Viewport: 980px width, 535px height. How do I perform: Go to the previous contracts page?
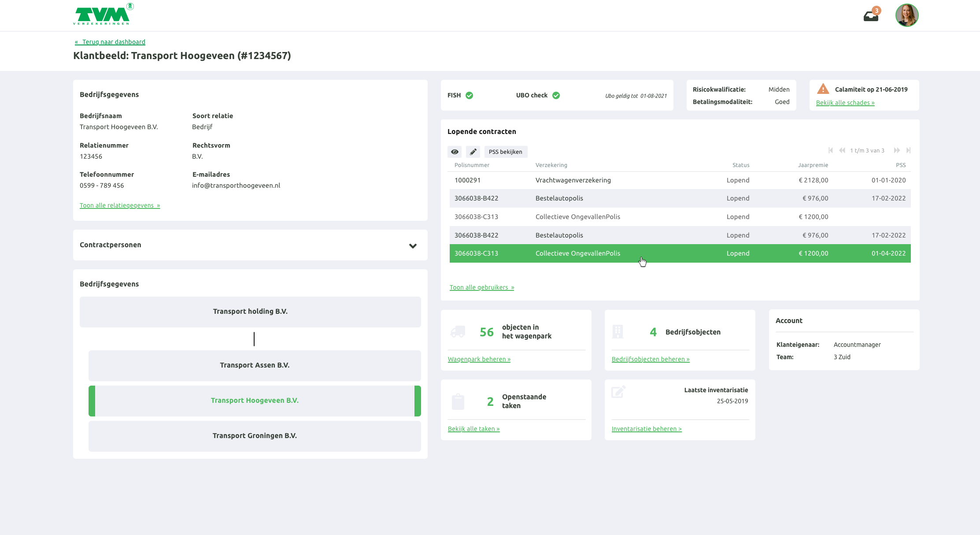point(842,150)
